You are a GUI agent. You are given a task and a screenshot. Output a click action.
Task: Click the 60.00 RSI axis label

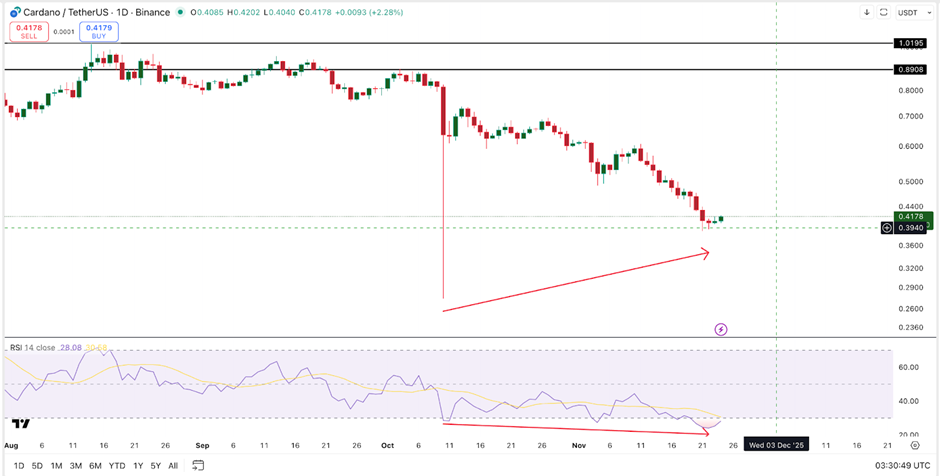pyautogui.click(x=908, y=367)
